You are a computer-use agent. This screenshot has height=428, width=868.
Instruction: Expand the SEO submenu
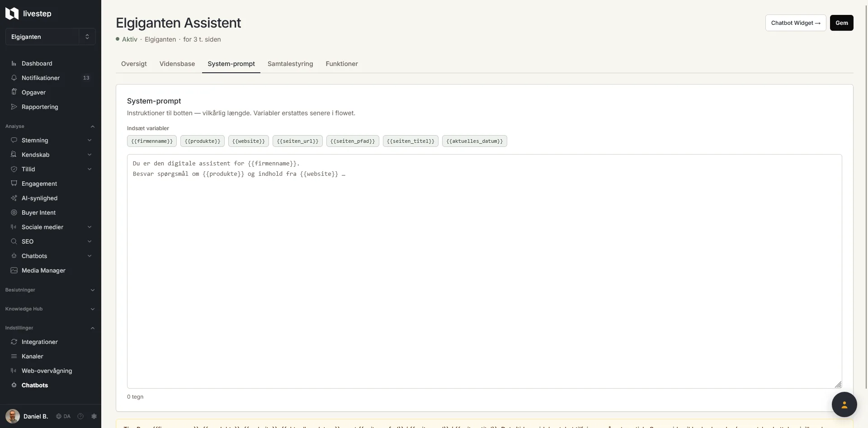(x=90, y=241)
